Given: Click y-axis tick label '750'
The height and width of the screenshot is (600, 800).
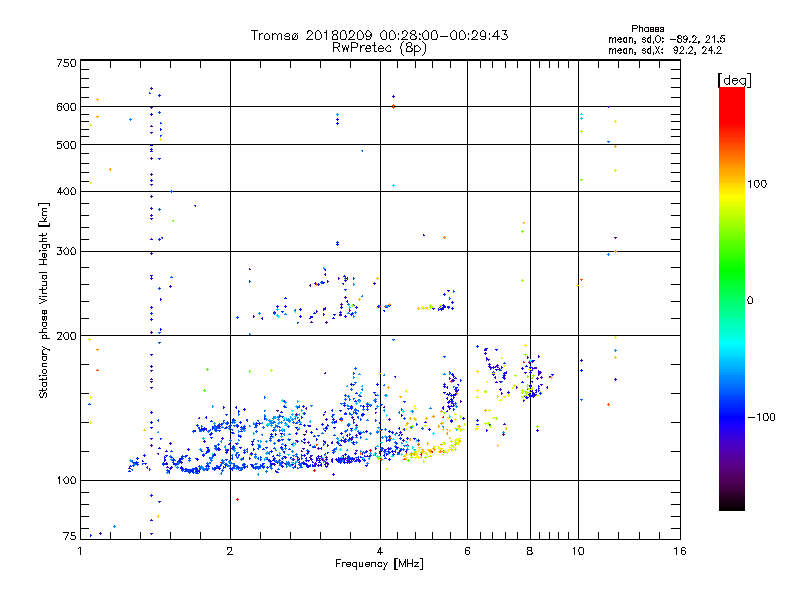Looking at the screenshot, I should coord(66,63).
